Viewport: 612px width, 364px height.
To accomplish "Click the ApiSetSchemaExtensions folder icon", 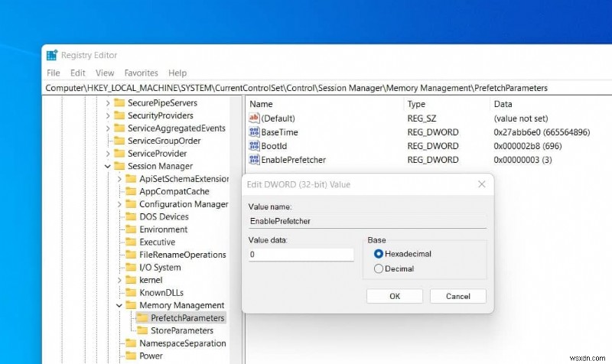I will tap(131, 179).
